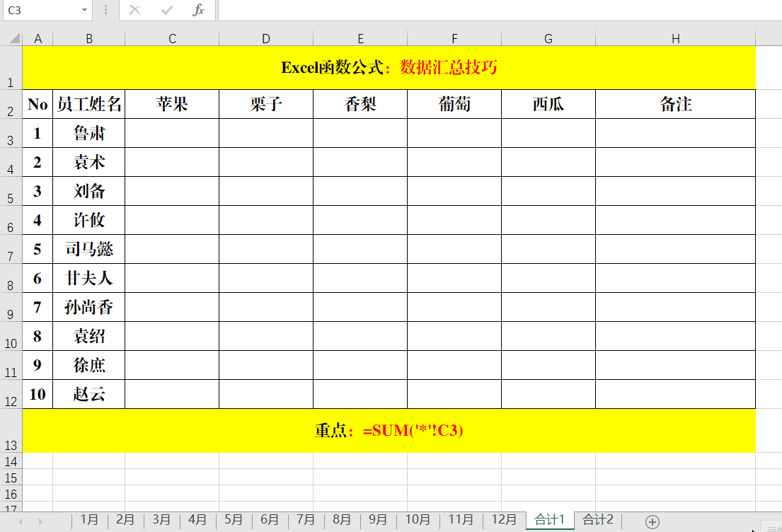782x532 pixels.
Task: Open the Insert Function fx dialog
Action: pyautogui.click(x=198, y=10)
